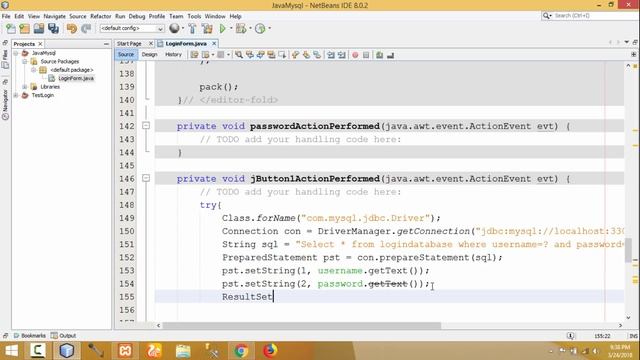Viewport: 640px width, 360px height.
Task: Click the Debug Project icon
Action: point(241,29)
